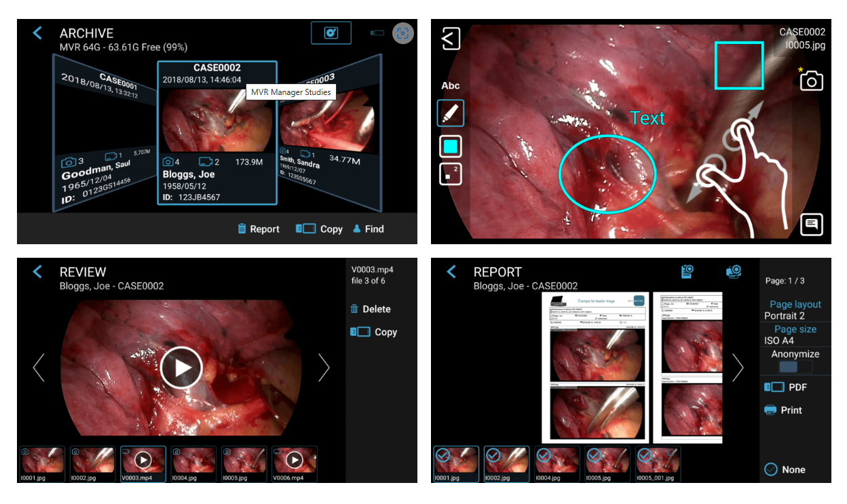Select the CASE0002 Bloggs, Joe study card
The image size is (847, 504).
(217, 132)
